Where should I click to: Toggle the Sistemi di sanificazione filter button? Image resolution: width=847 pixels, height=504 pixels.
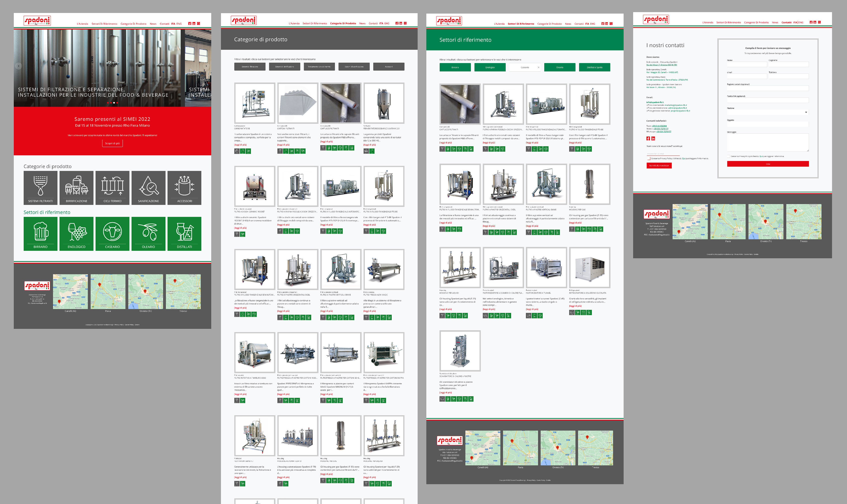[354, 67]
